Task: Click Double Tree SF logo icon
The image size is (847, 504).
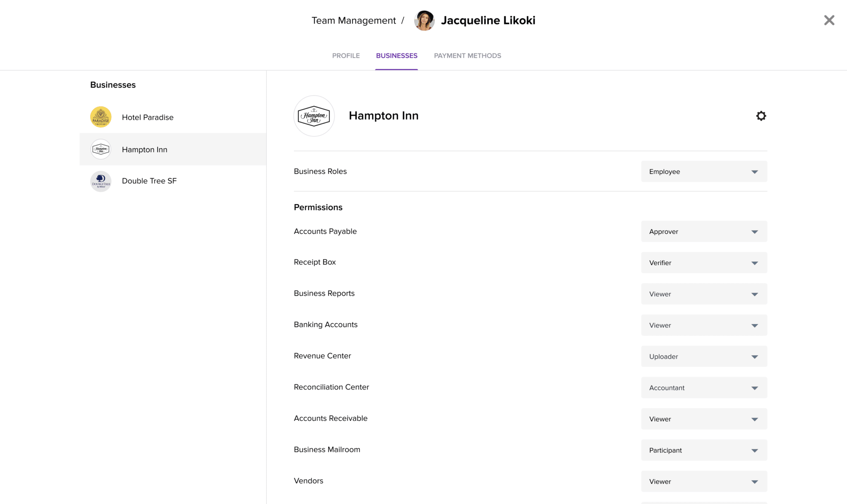Action: [x=101, y=181]
